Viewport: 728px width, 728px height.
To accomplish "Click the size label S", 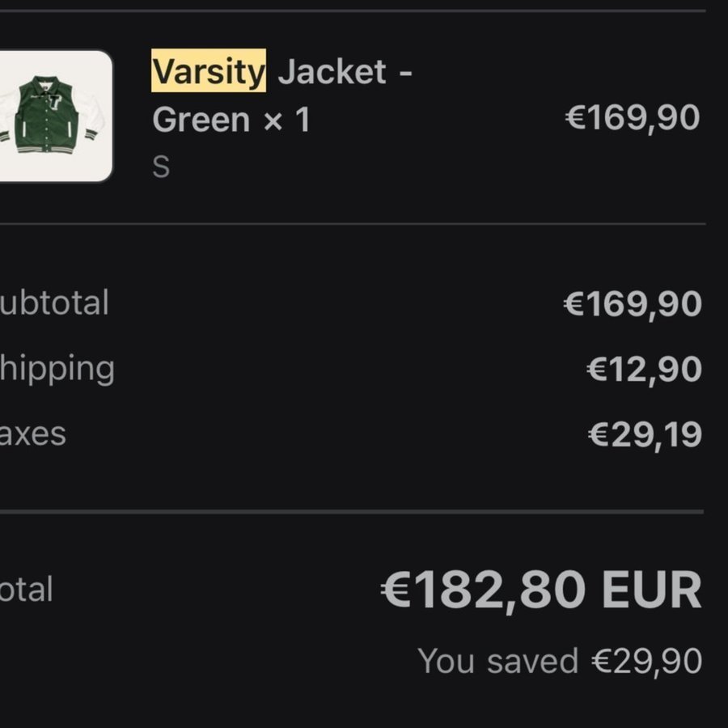I will tap(161, 167).
